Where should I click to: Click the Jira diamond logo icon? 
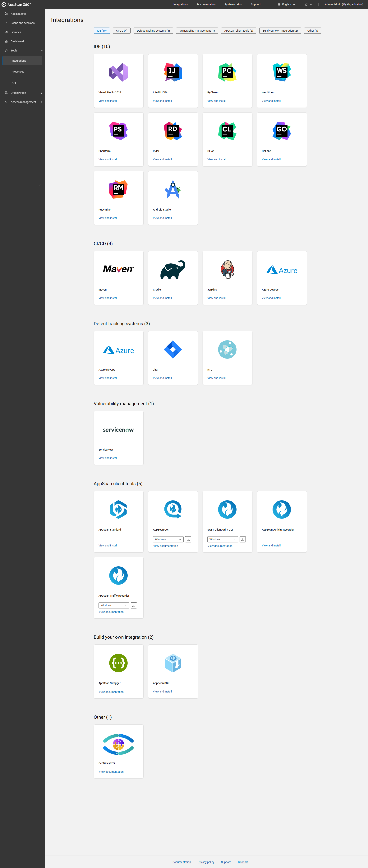click(x=173, y=349)
